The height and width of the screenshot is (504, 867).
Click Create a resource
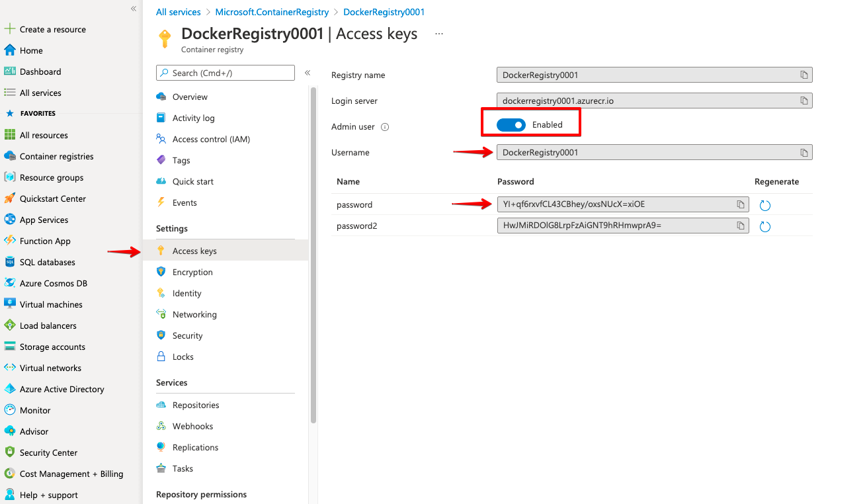tap(52, 30)
